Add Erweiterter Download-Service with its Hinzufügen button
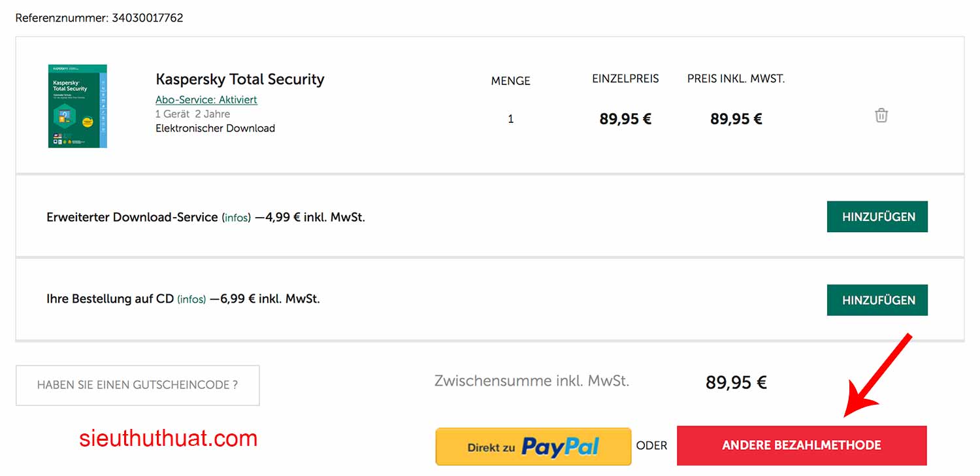This screenshot has width=980, height=476. tap(877, 216)
